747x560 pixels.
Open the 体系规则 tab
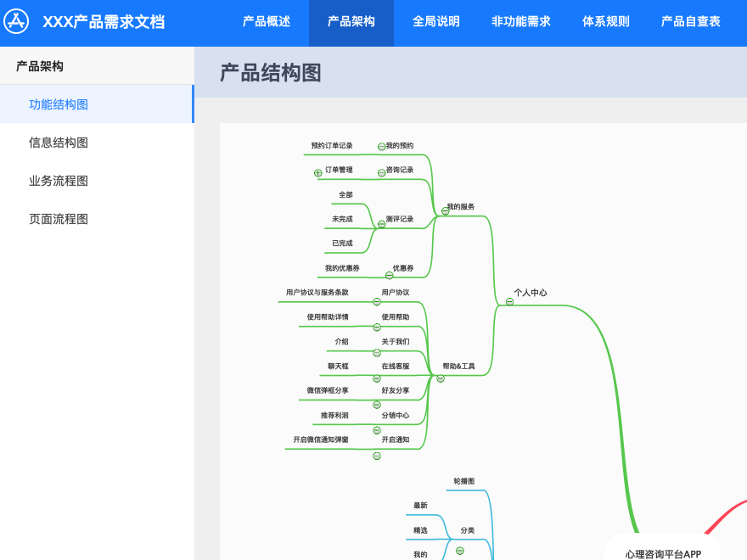[605, 21]
